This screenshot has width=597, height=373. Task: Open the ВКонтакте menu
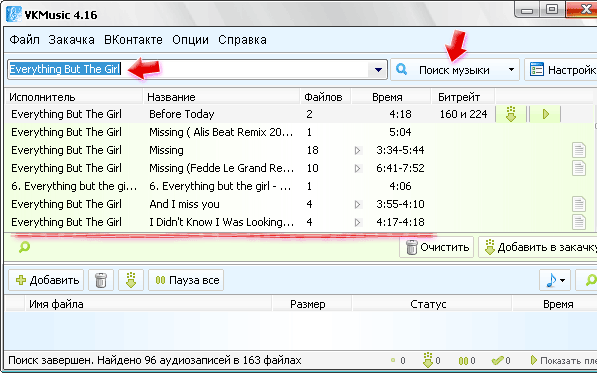click(x=133, y=40)
